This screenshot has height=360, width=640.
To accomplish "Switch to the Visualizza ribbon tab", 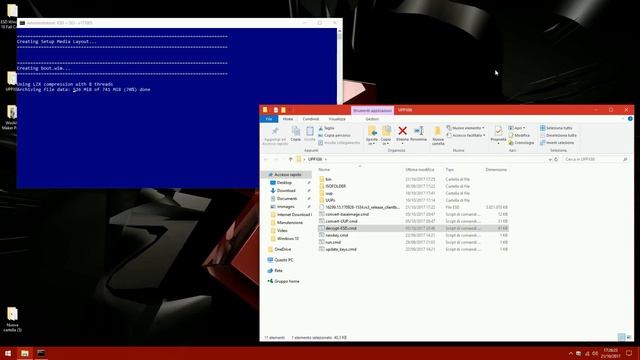I will [337, 119].
